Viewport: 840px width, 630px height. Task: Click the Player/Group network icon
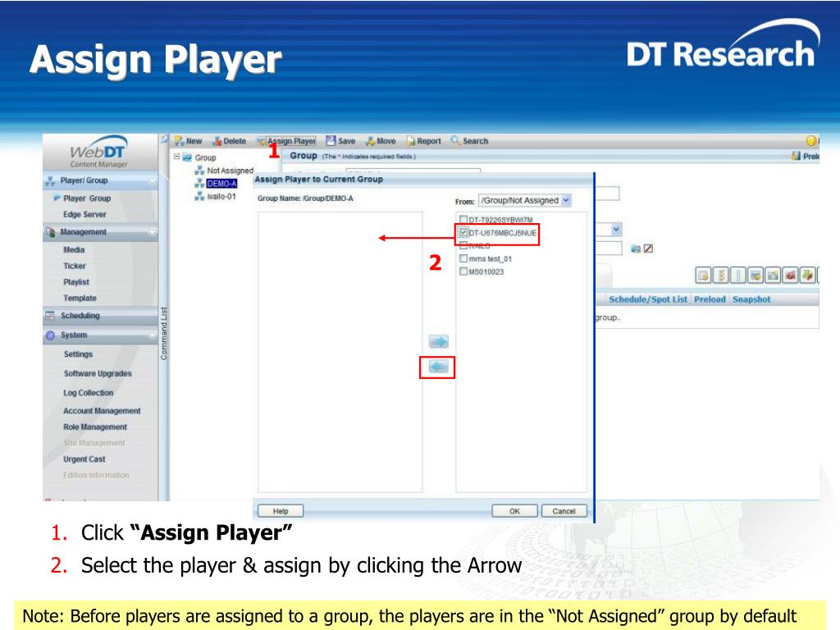pos(50,180)
